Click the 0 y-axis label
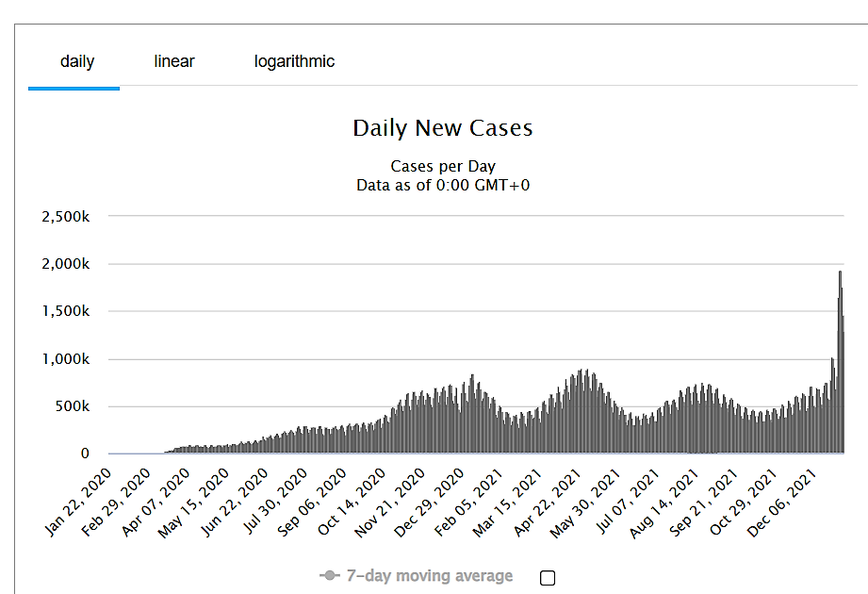The image size is (868, 594). click(85, 454)
